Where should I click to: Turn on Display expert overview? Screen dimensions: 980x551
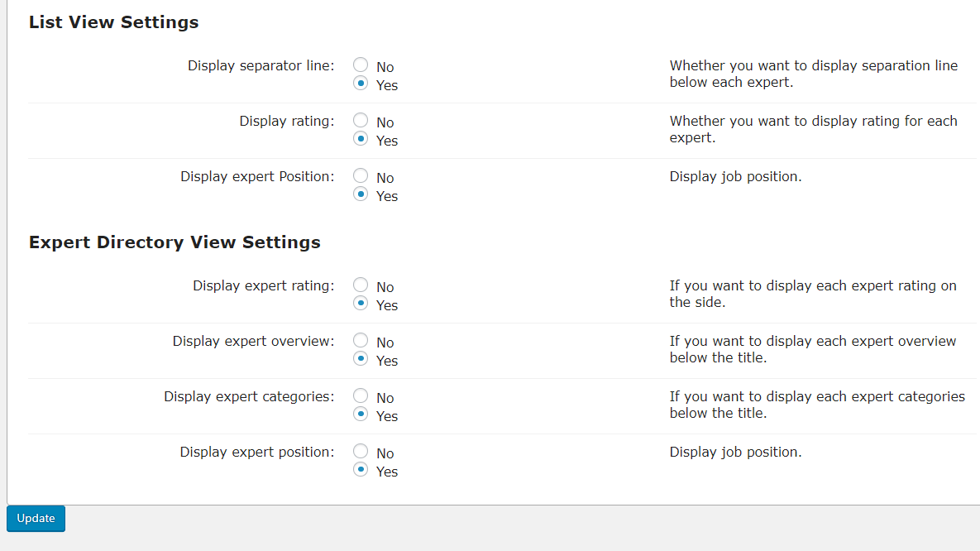pyautogui.click(x=361, y=359)
